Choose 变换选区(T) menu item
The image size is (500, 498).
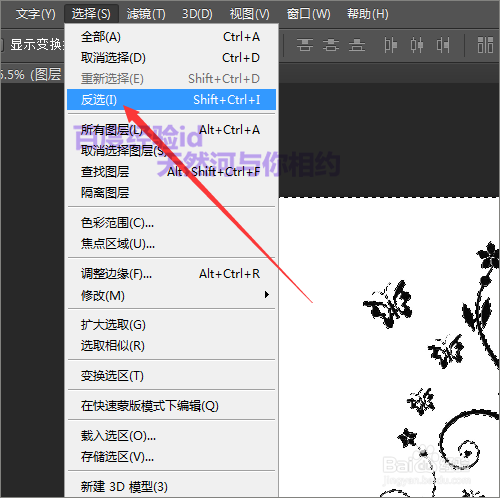tap(171, 376)
